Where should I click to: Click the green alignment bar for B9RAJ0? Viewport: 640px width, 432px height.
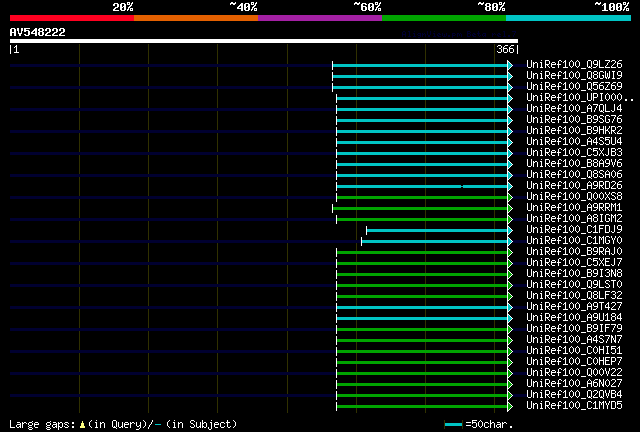[422, 253]
